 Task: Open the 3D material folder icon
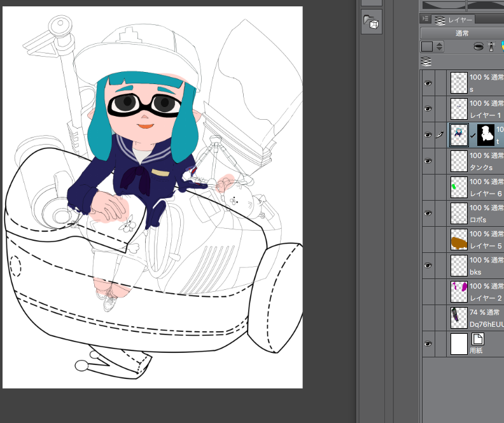(x=371, y=23)
